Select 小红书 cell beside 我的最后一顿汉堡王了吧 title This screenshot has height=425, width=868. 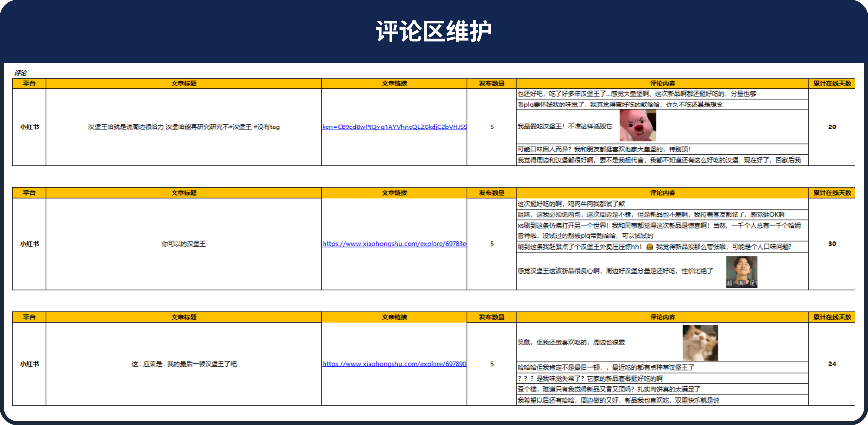[29, 364]
